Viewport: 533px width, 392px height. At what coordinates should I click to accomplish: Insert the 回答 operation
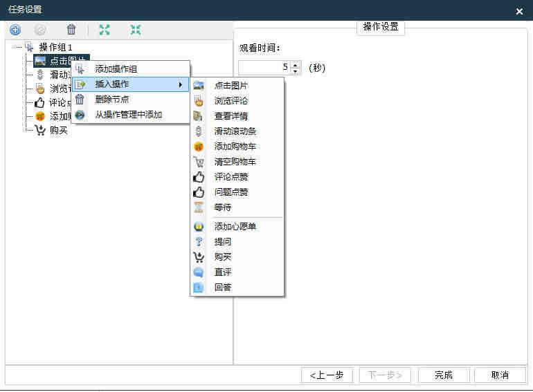237,288
